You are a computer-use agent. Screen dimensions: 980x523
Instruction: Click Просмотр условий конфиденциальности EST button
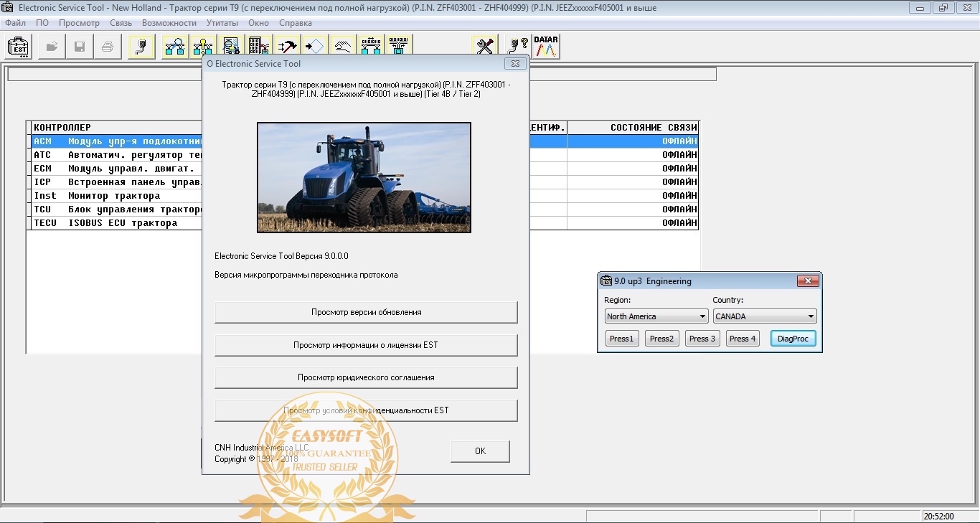[366, 410]
